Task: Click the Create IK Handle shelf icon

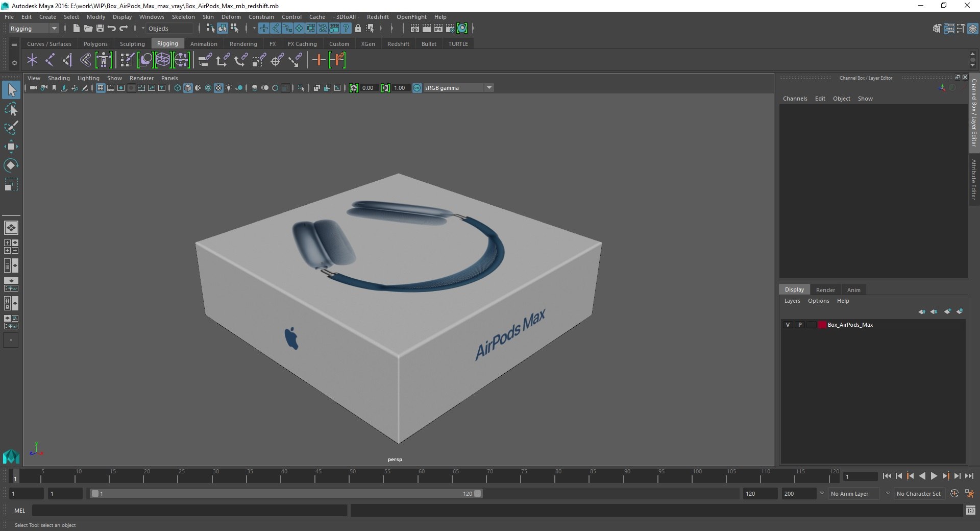Action: coord(67,60)
